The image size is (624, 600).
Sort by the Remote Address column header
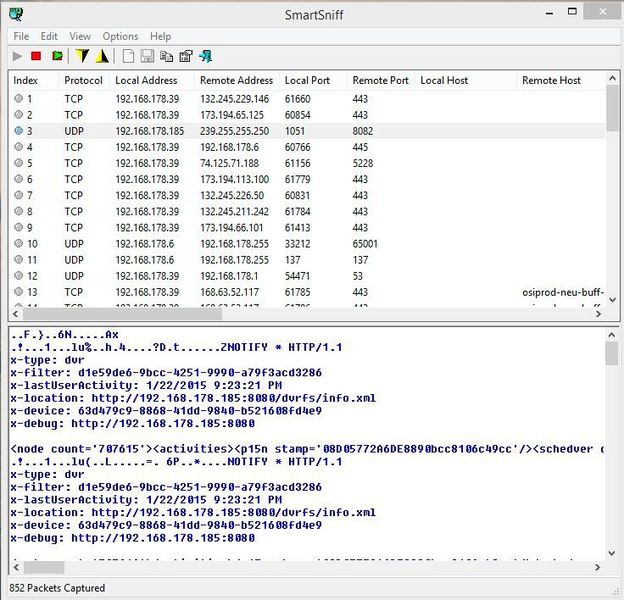236,80
